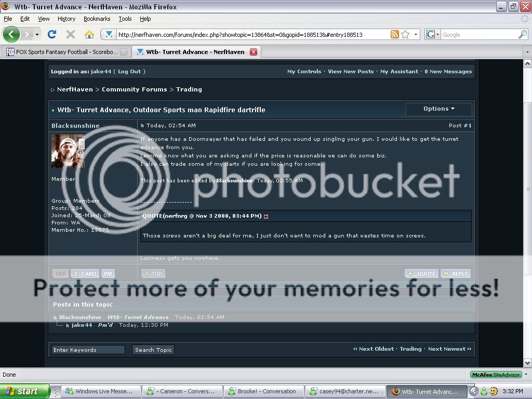The height and width of the screenshot is (399, 532).
Task: Go to Next Newest topic
Action: [449, 349]
